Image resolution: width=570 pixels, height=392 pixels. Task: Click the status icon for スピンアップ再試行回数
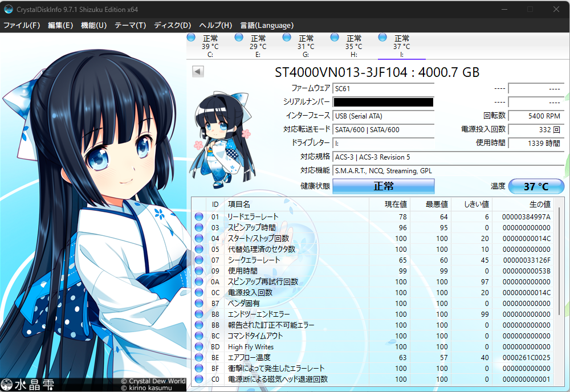(199, 281)
